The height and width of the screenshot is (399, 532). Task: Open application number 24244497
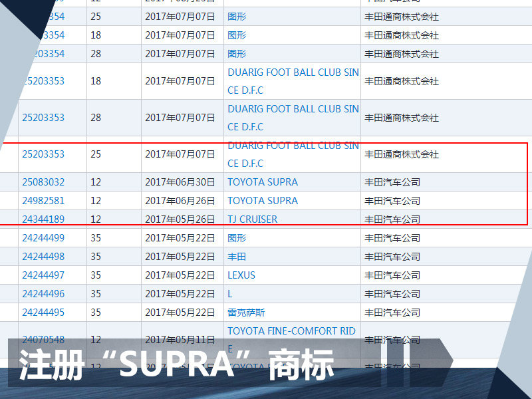[x=43, y=275]
